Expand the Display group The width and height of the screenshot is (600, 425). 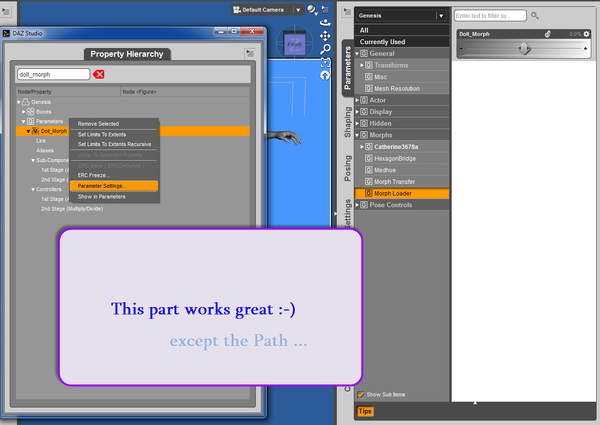(357, 112)
